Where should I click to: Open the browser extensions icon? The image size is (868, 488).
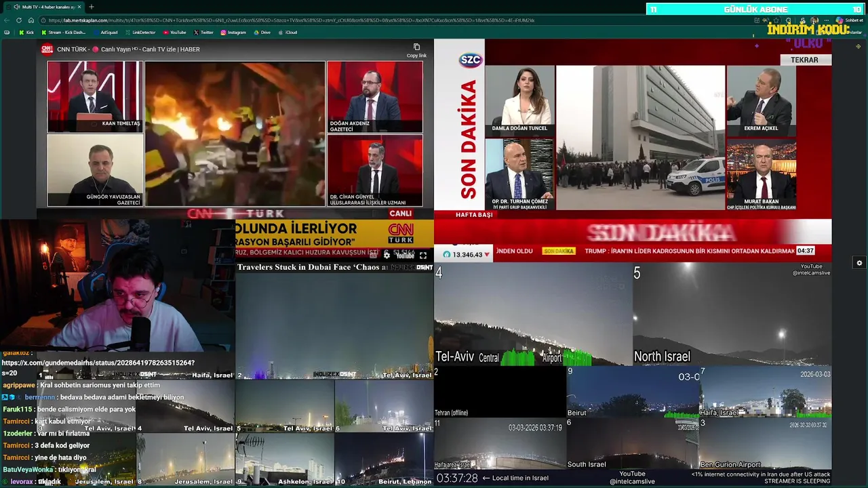coord(789,20)
